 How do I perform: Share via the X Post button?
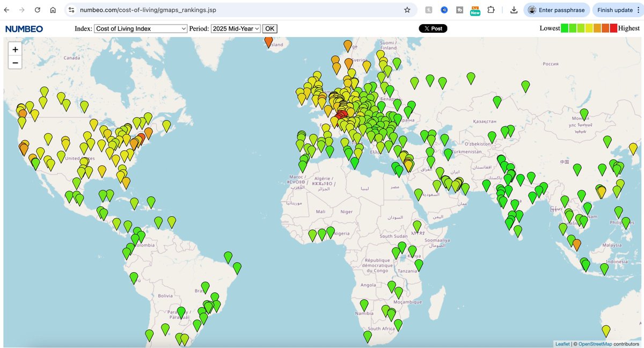tap(433, 28)
